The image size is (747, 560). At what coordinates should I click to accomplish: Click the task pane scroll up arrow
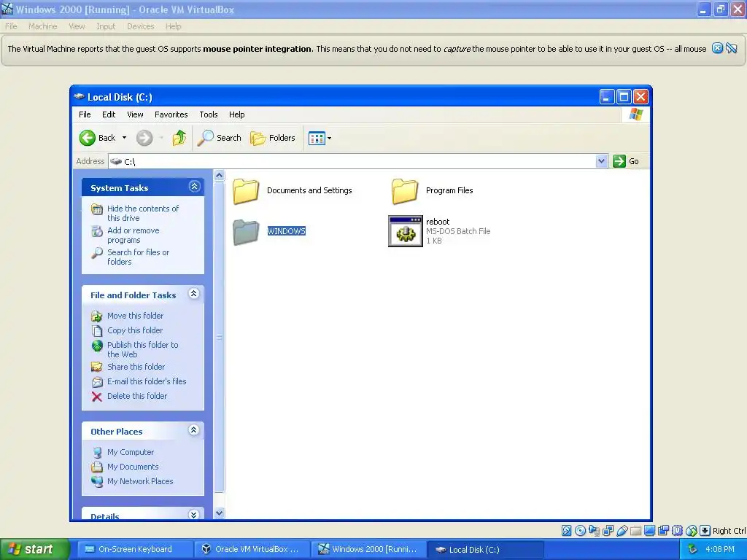[x=219, y=176]
